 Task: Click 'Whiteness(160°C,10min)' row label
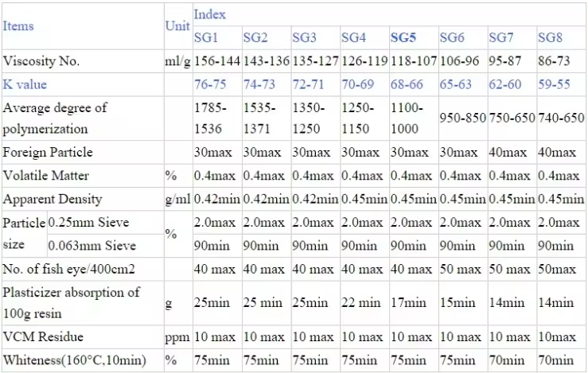(75, 360)
